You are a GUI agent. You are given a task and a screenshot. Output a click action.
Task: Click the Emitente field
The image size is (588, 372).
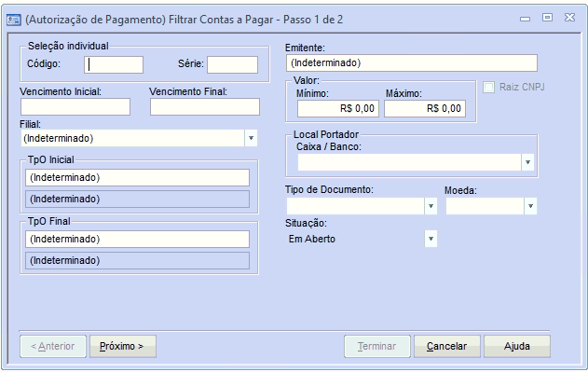[x=412, y=63]
